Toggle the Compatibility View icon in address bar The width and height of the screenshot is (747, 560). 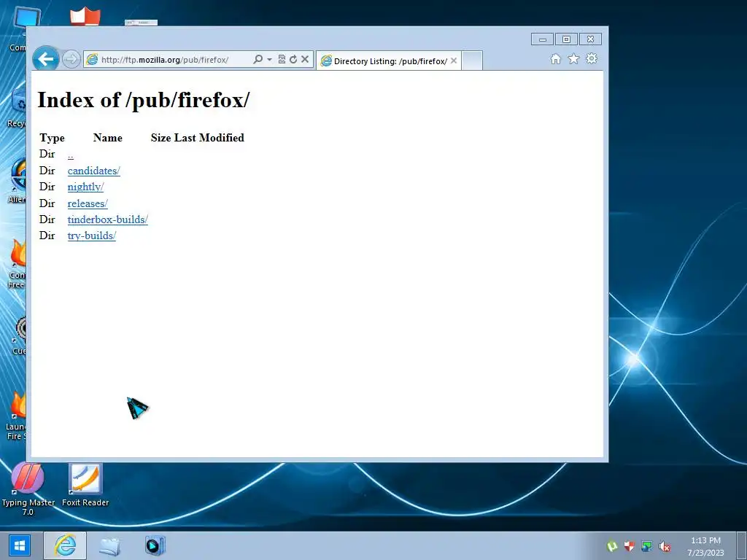(282, 60)
